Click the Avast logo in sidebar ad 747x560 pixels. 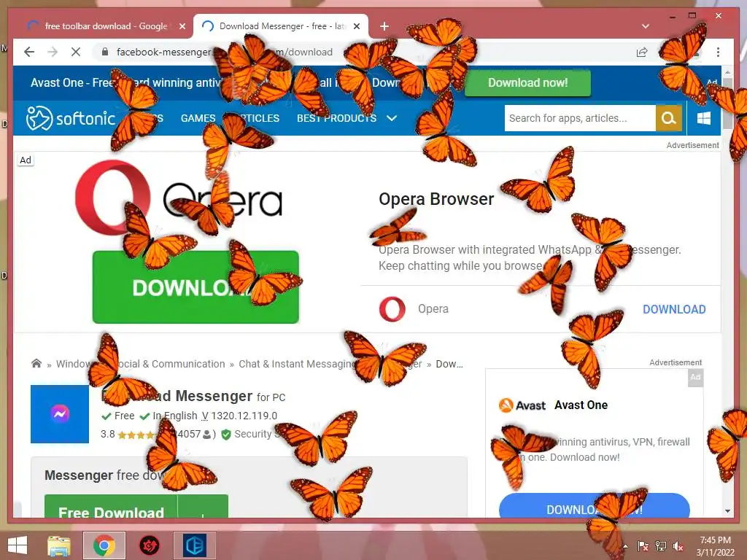[522, 405]
